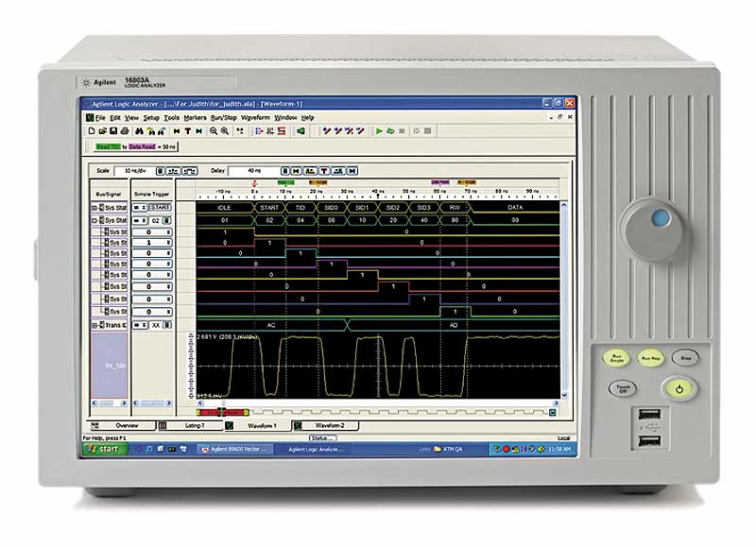The image size is (756, 547).
Task: Click the Zoom out magnifier icon
Action: (214, 130)
